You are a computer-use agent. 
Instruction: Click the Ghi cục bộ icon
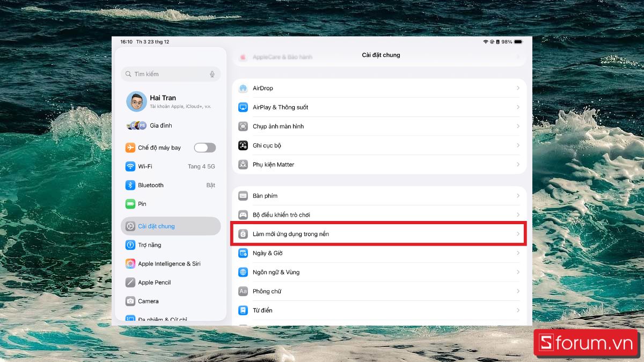point(243,145)
